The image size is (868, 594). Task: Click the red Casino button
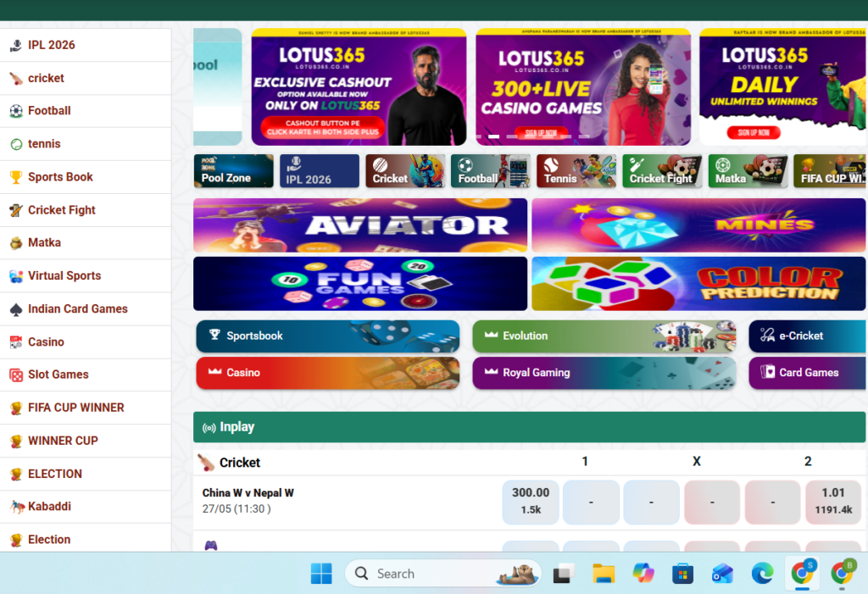(328, 373)
